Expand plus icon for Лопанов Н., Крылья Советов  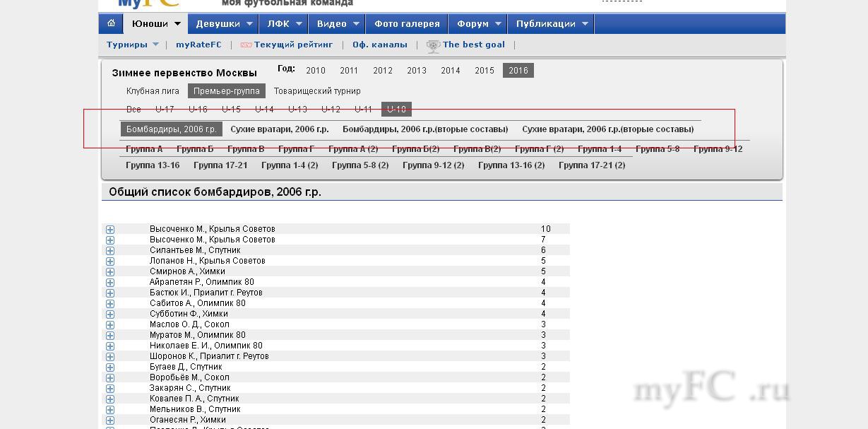pos(110,261)
